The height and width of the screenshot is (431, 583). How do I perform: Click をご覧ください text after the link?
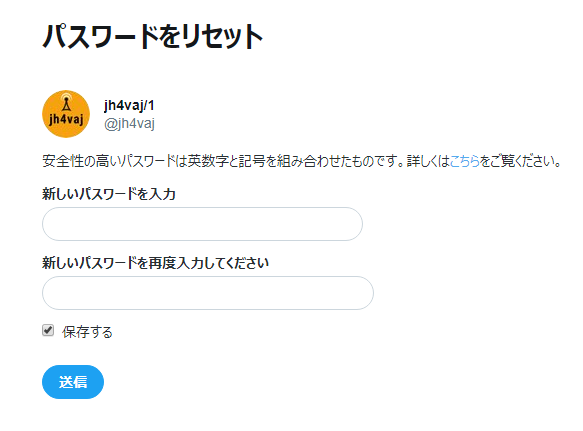pos(520,161)
